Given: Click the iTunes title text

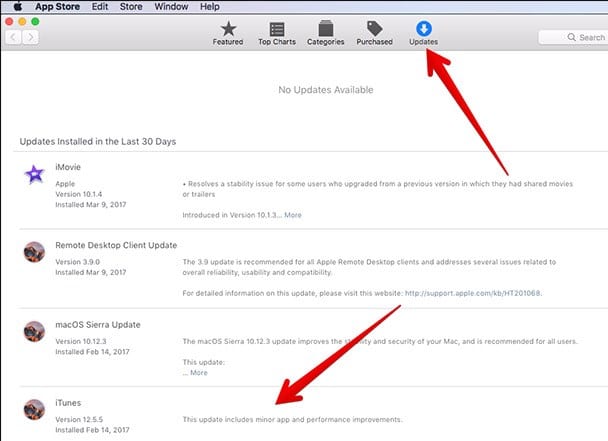Looking at the screenshot, I should tap(68, 403).
